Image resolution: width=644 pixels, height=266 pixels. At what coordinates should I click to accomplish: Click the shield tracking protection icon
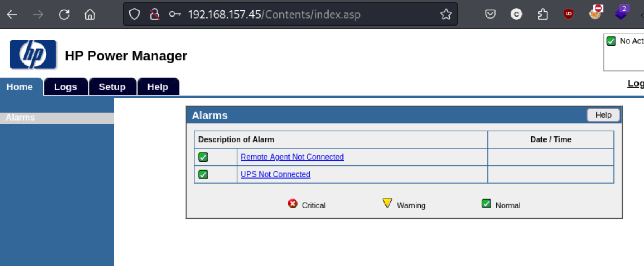[x=134, y=14]
